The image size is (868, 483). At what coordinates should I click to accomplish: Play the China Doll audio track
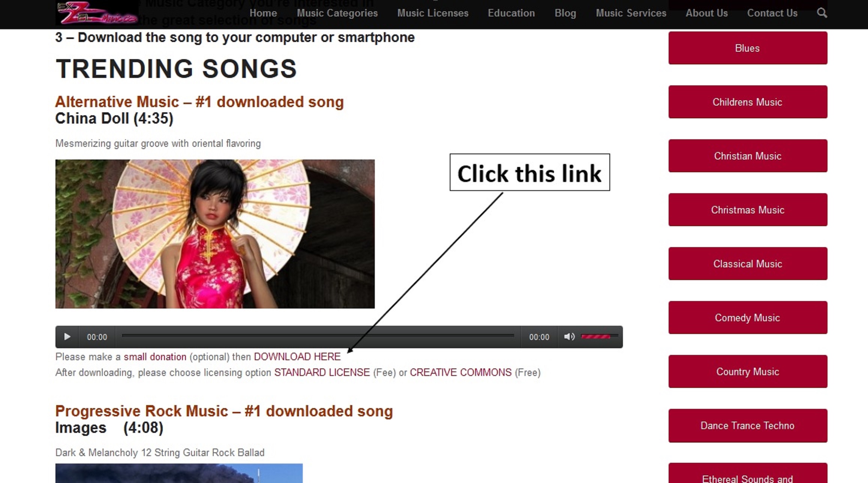[x=67, y=337]
